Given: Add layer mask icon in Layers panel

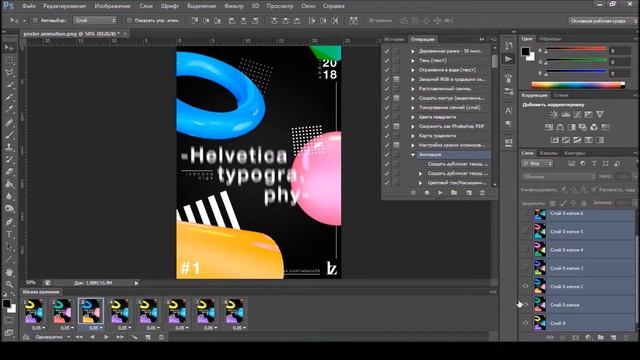Looking at the screenshot, I should [x=576, y=338].
